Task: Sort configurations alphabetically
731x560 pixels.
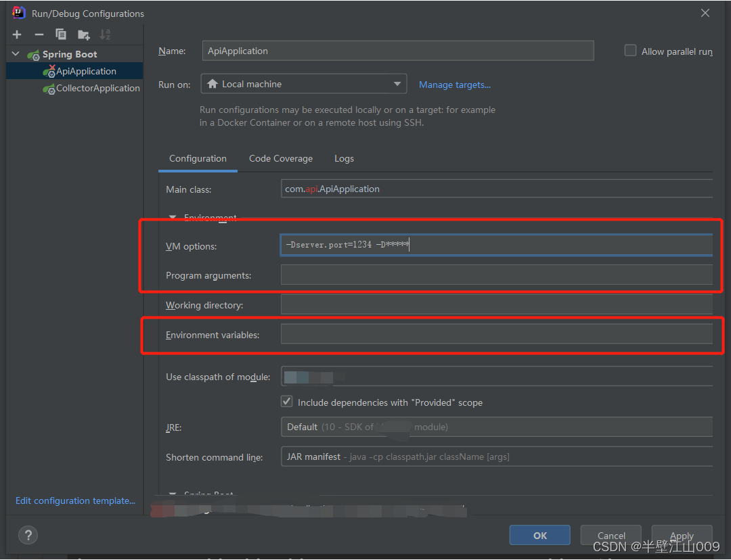Action: click(x=105, y=34)
